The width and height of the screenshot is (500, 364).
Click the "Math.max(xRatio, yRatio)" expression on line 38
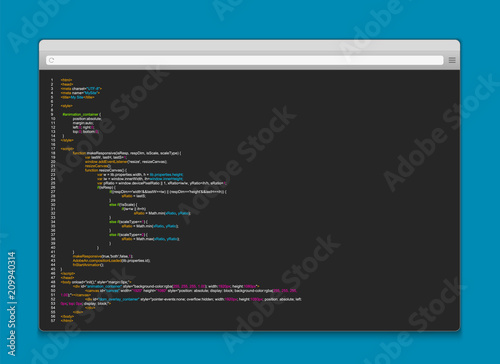point(157,239)
